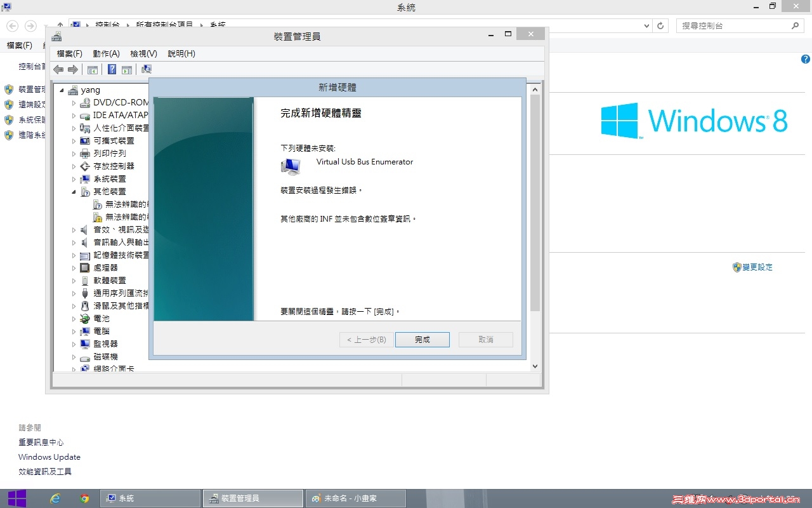Open Google Chrome from the taskbar
812x508 pixels.
point(84,498)
